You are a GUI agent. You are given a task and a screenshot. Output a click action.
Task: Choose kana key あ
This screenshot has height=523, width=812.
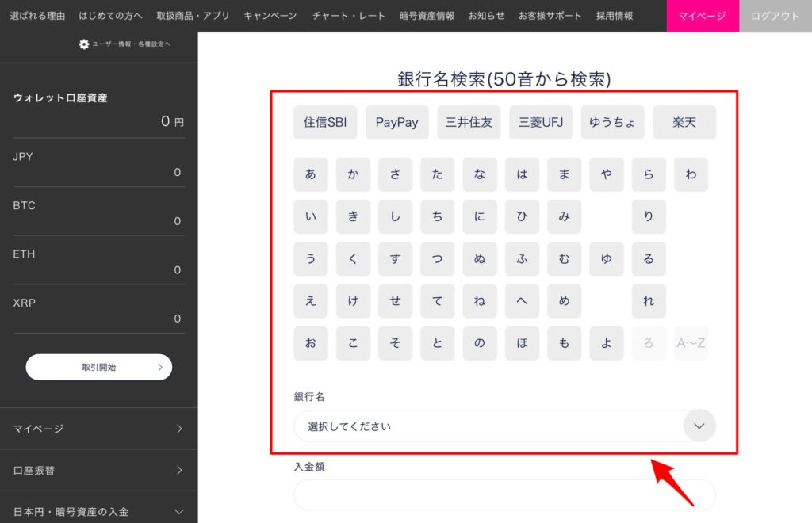(311, 174)
